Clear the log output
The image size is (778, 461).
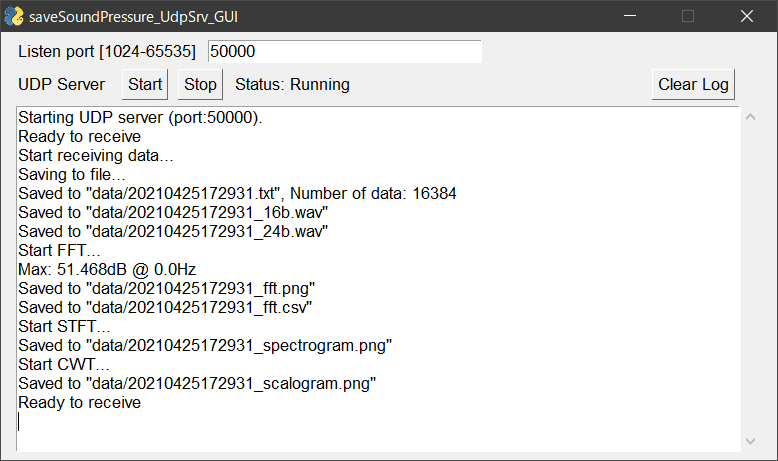(693, 85)
